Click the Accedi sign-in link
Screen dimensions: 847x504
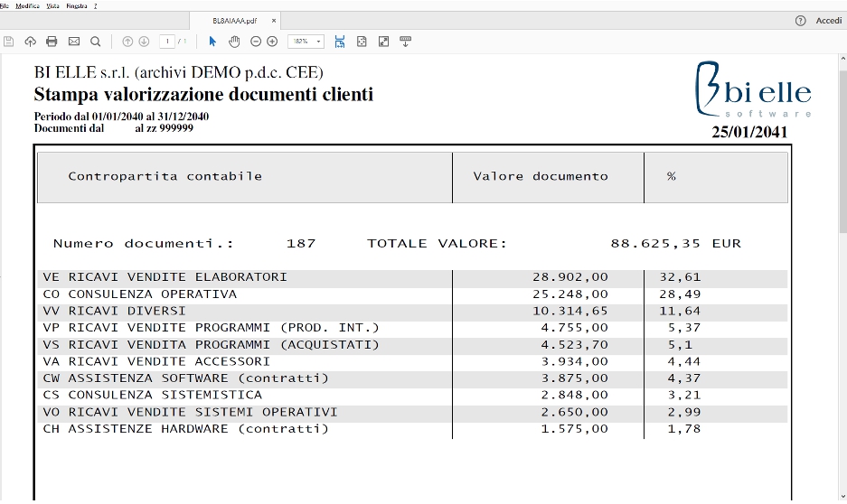(x=829, y=21)
